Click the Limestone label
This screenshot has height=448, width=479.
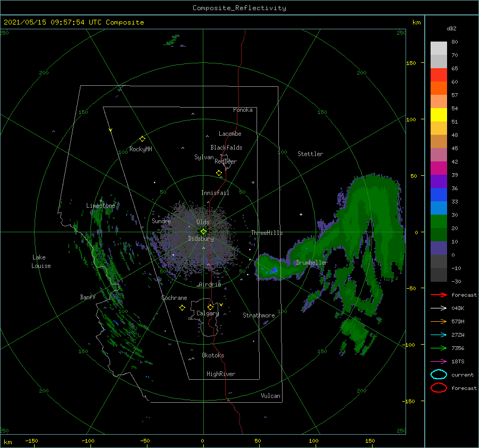coord(101,206)
